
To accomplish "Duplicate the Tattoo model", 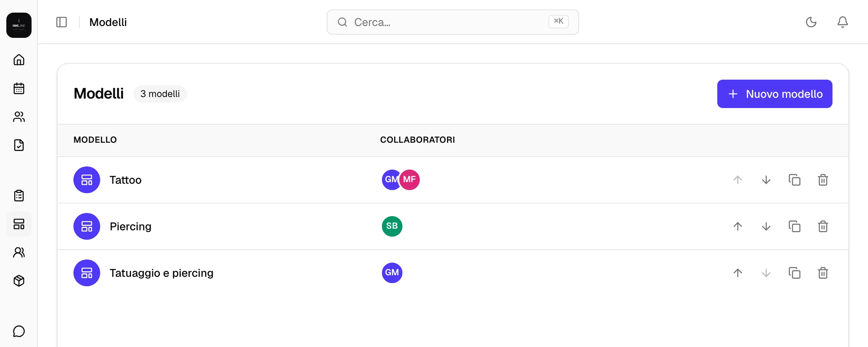I will point(795,180).
